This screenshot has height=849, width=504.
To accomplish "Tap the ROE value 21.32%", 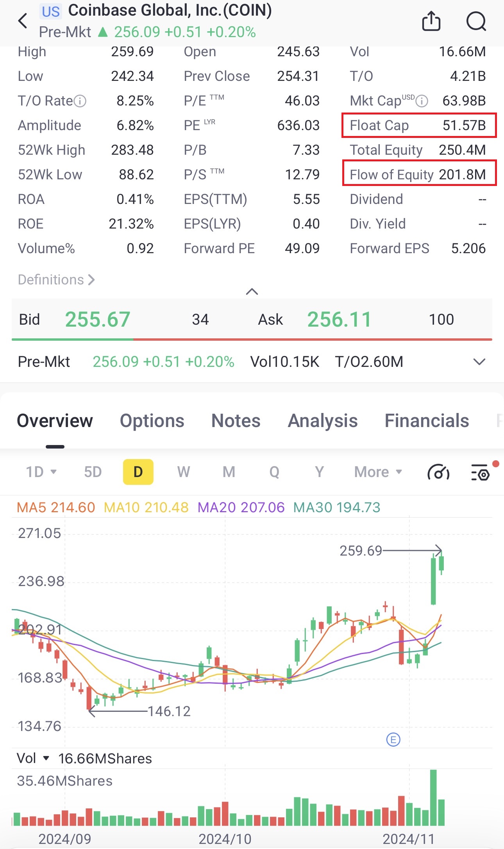I will pos(131,224).
